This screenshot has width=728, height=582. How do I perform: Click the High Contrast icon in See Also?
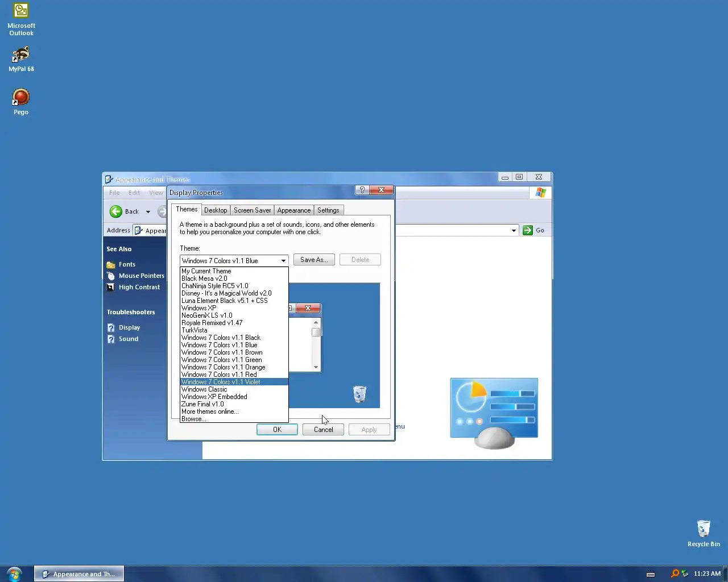[111, 287]
